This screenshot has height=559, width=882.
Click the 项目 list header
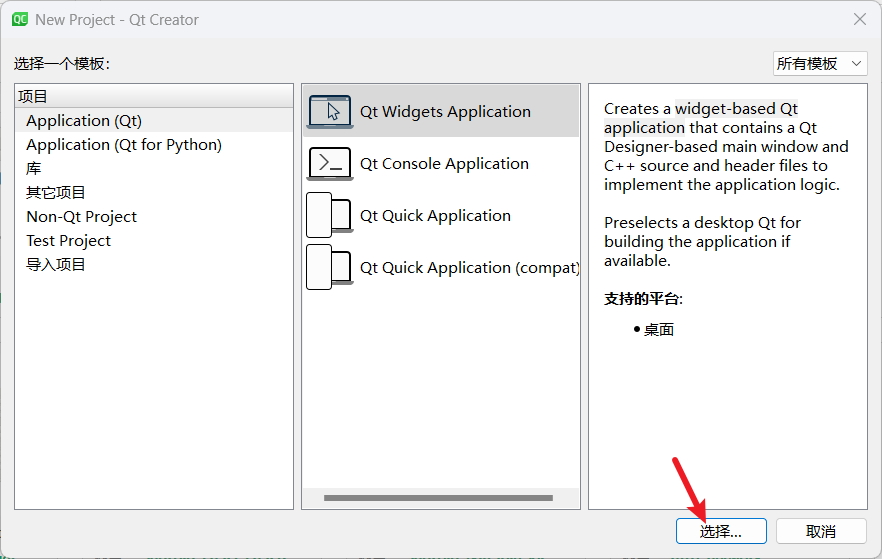154,96
